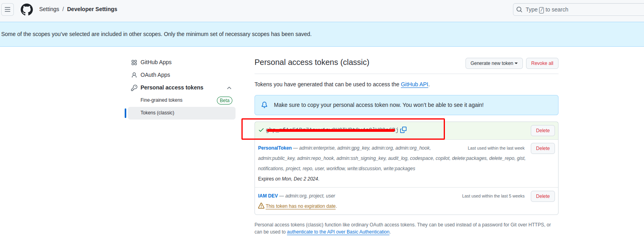Click the GitHub logo in the header
This screenshot has width=644, height=245.
click(27, 9)
